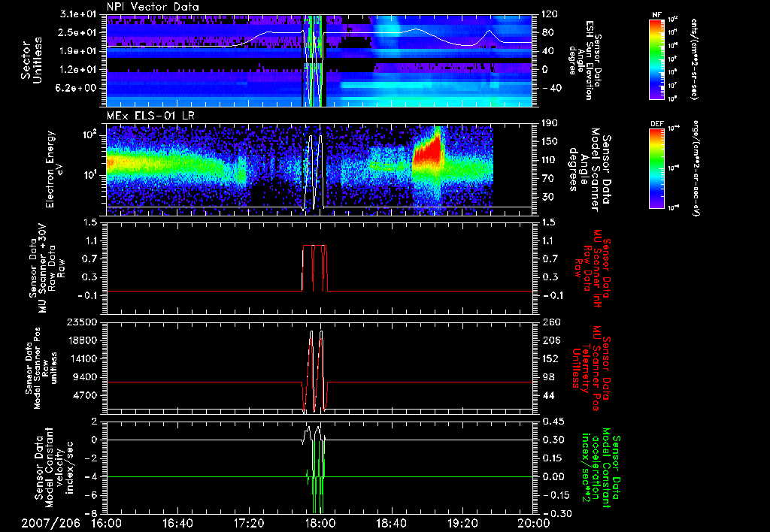This screenshot has width=770, height=532.
Task: Click the -8 velocity tick label
Action: pos(91,513)
